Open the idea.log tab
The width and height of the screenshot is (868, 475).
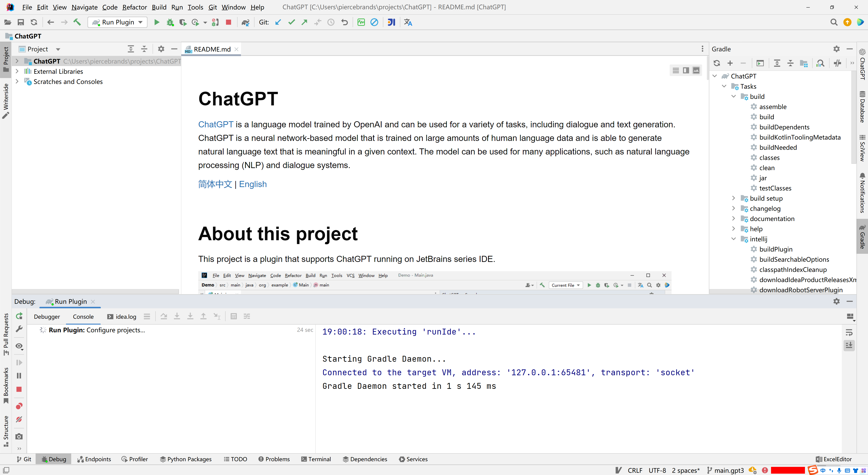(122, 317)
